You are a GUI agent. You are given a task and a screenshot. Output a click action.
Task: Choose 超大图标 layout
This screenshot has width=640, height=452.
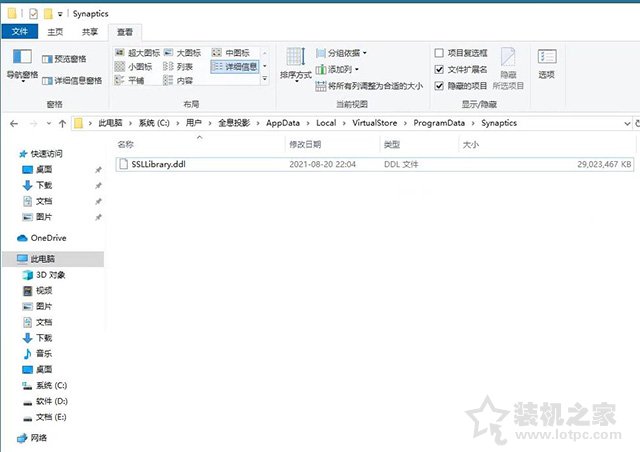(x=138, y=53)
